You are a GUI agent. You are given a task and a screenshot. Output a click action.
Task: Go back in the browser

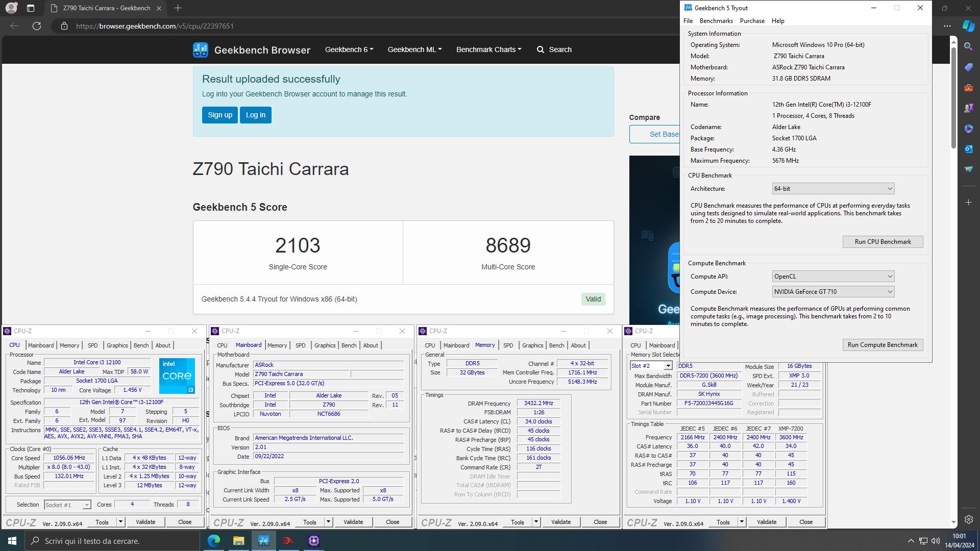[x=14, y=26]
